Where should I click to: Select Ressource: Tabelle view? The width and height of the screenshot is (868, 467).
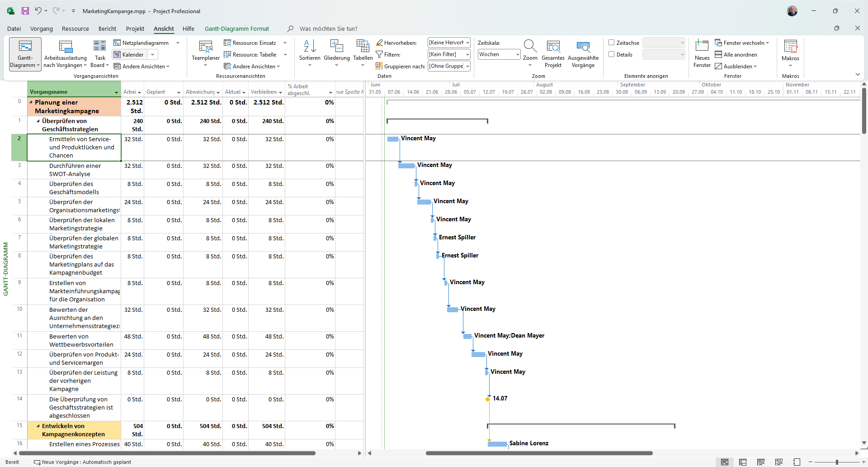click(250, 55)
